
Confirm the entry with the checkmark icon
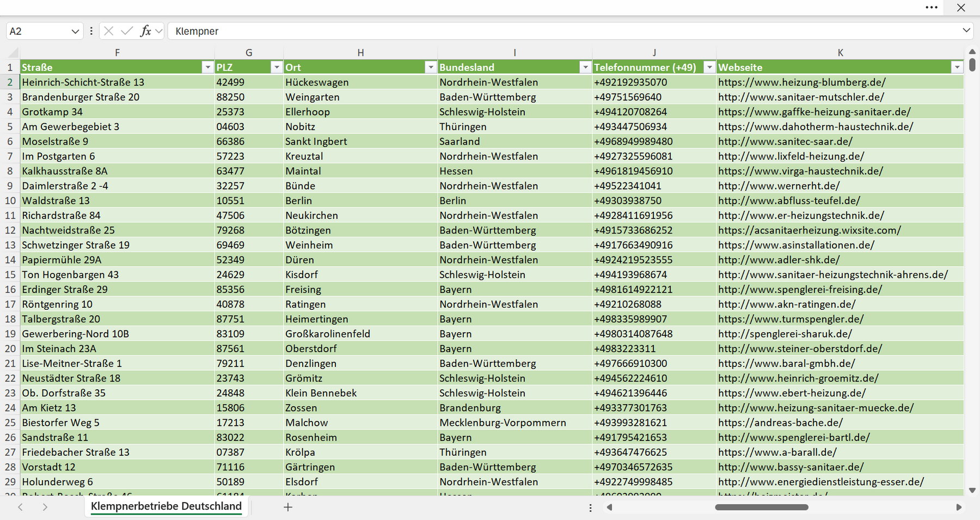(127, 31)
